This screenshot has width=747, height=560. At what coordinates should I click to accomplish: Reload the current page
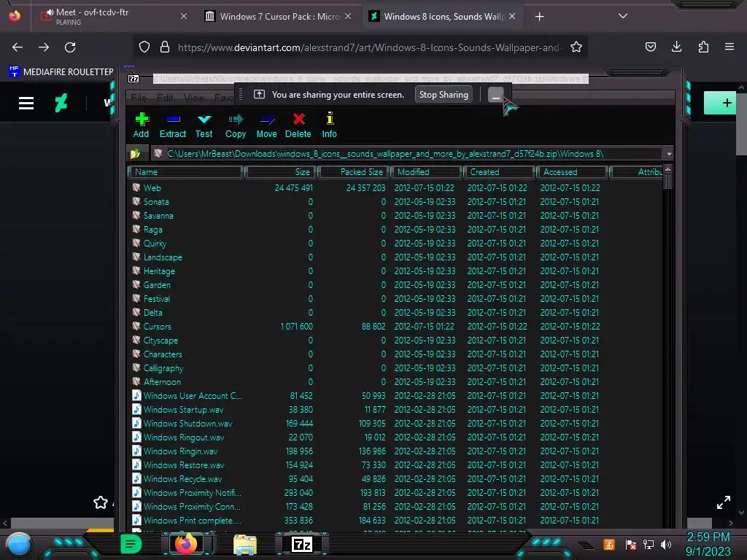click(x=70, y=47)
